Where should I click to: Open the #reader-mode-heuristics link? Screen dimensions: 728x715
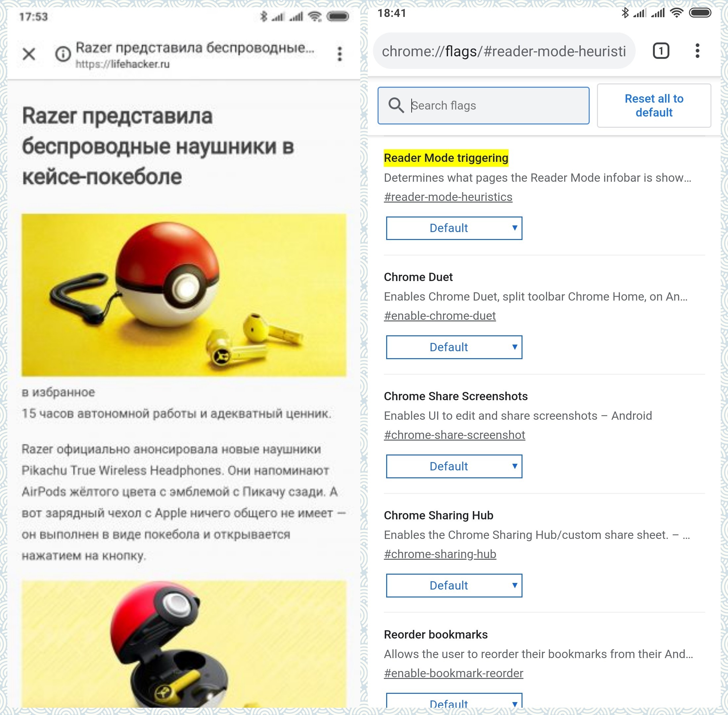[x=448, y=197]
